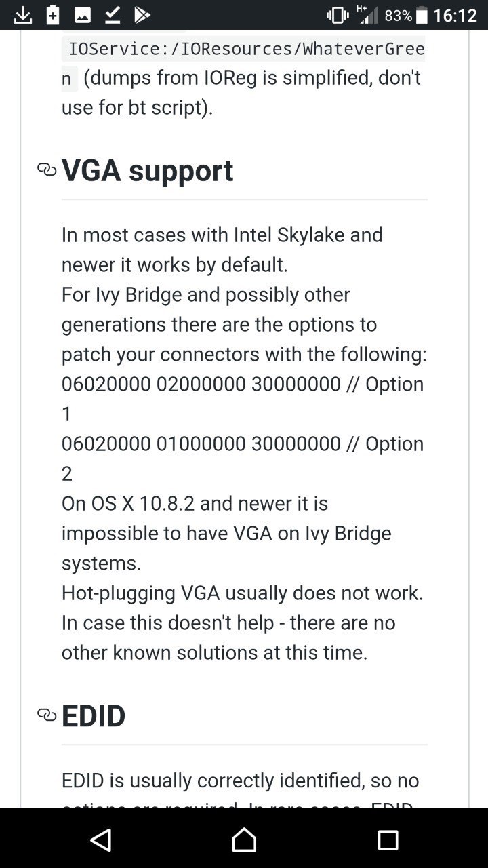Screen dimensions: 488x868
Task: Tap the download notification icon in status bar
Action: coord(22,15)
